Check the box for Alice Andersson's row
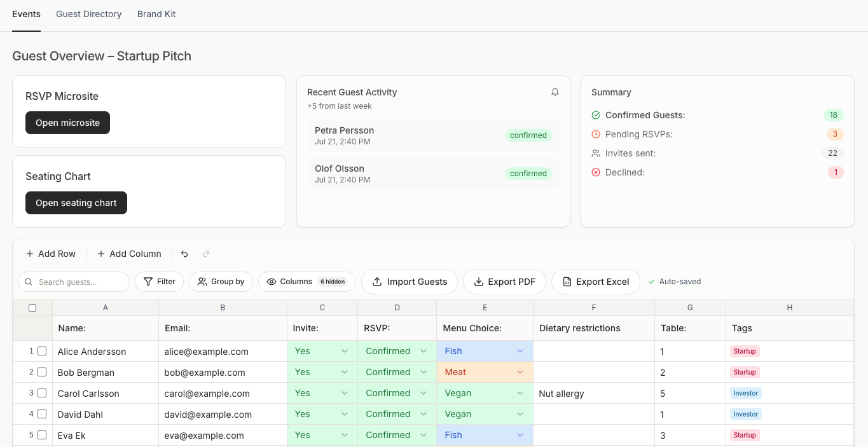 tap(42, 351)
